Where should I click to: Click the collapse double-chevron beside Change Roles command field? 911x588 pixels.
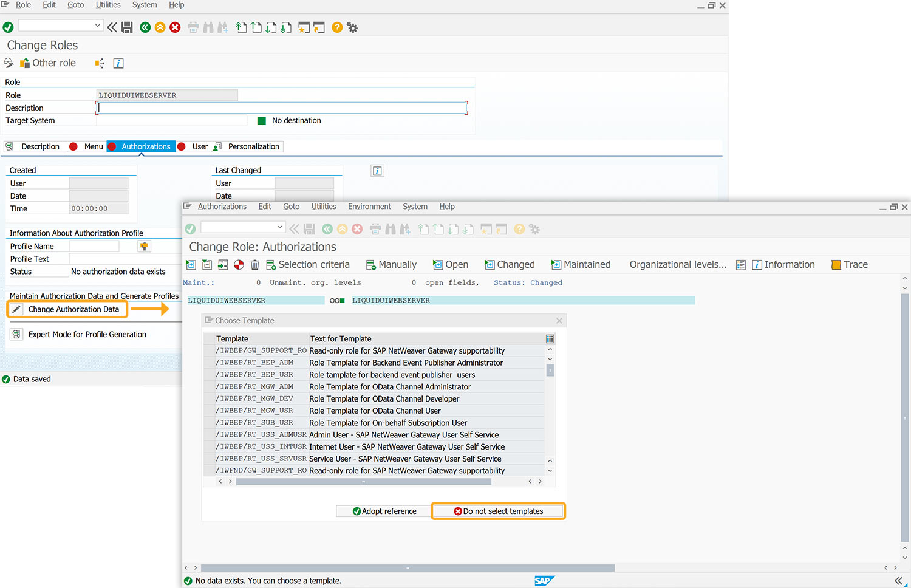(112, 27)
